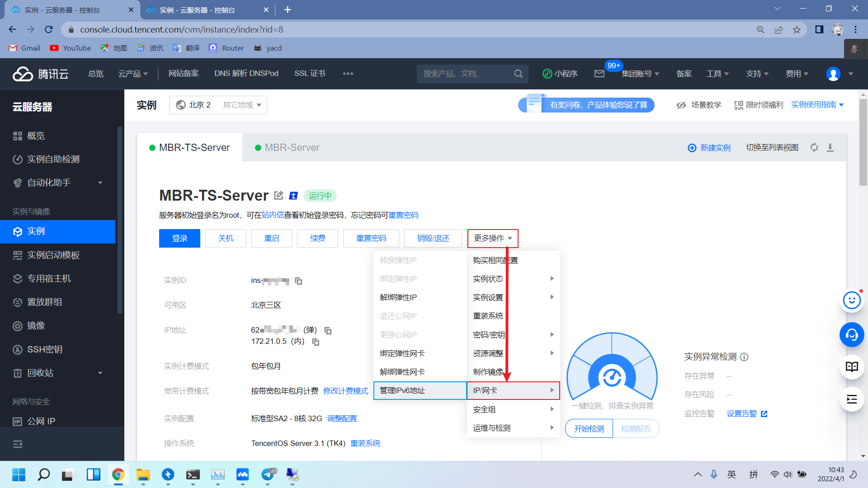The image size is (868, 488).
Task: Click the page vertical scrollbar
Action: 863,142
